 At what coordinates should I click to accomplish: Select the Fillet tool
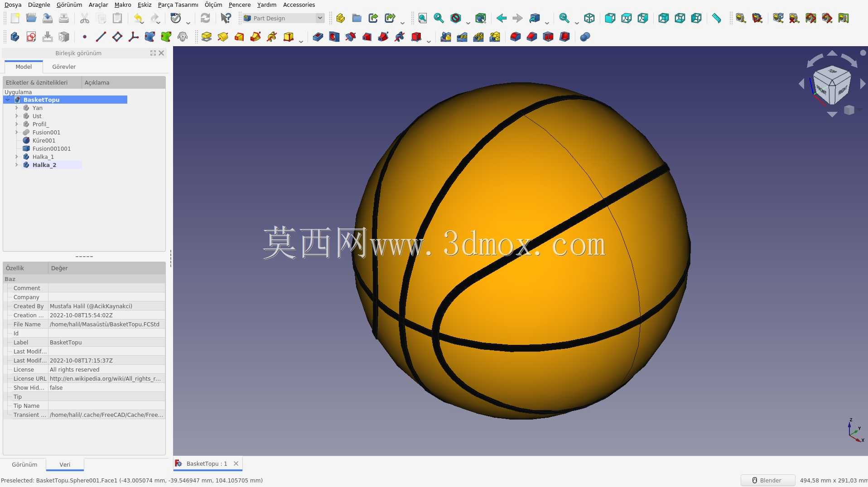click(516, 37)
